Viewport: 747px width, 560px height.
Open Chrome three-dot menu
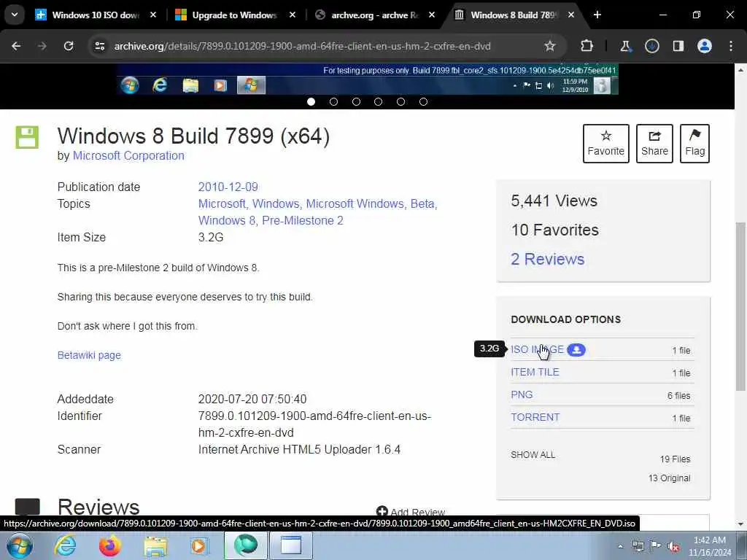tap(731, 46)
